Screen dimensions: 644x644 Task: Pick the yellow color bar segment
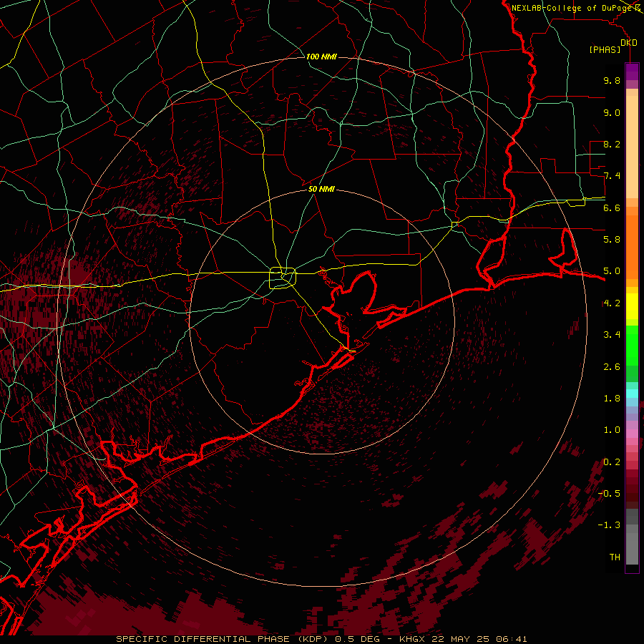[x=632, y=306]
